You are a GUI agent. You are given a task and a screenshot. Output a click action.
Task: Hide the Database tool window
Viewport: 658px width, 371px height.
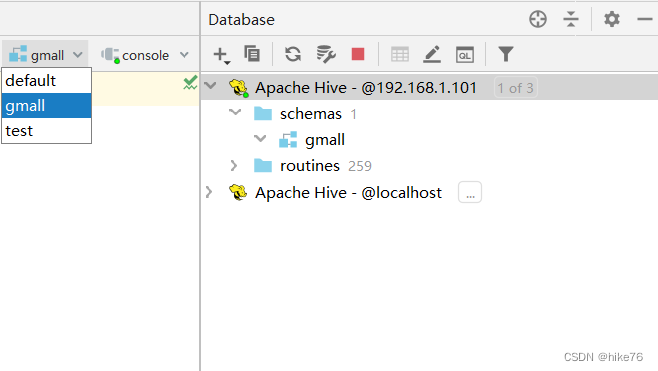click(645, 19)
